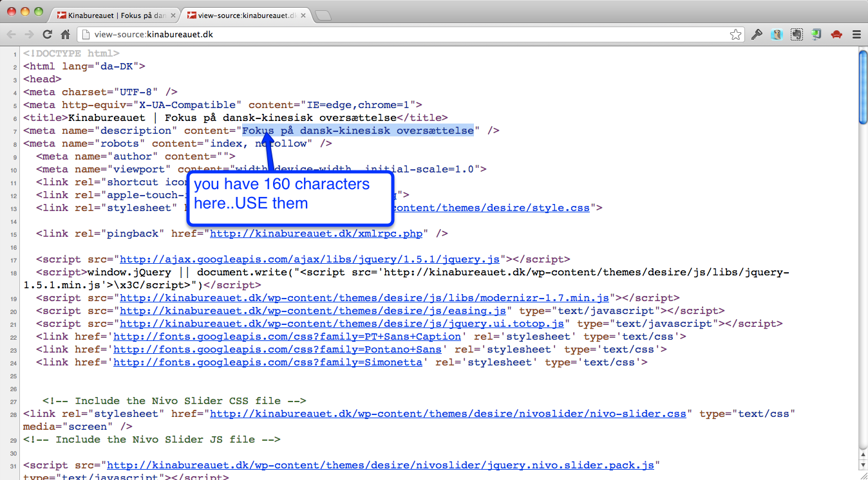Open the HootSuite owl extension
868x480 pixels.
pyautogui.click(x=777, y=35)
